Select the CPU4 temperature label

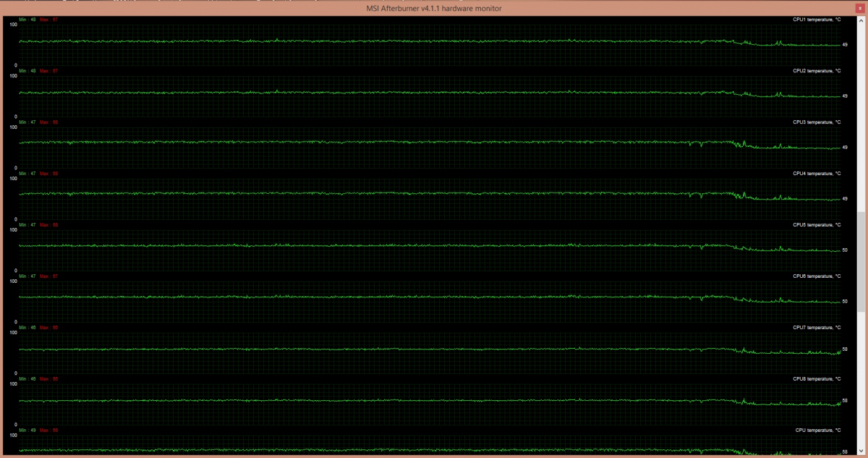click(817, 174)
